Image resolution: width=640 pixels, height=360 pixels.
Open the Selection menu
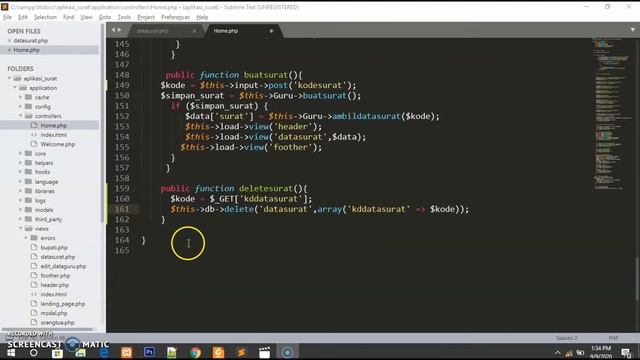pyautogui.click(x=45, y=17)
